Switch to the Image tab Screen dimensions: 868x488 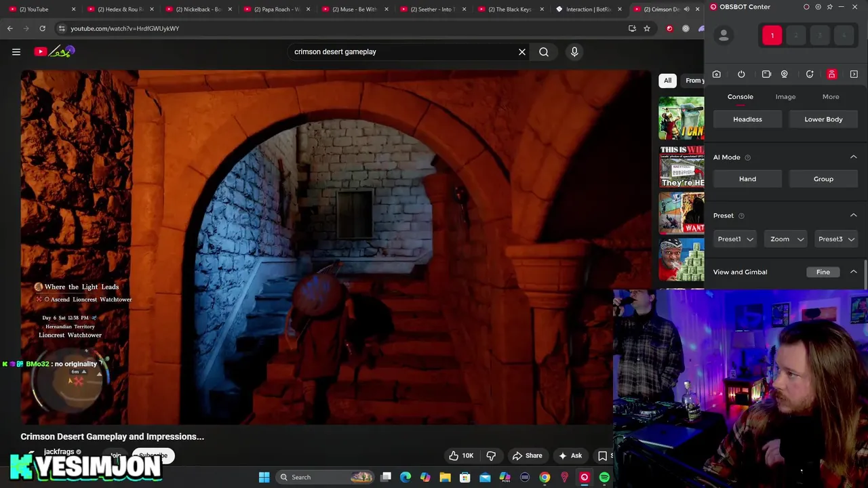click(x=785, y=97)
